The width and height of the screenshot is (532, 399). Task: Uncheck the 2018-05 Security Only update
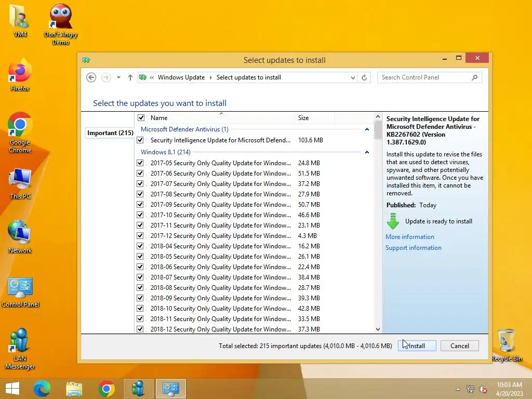pyautogui.click(x=140, y=256)
